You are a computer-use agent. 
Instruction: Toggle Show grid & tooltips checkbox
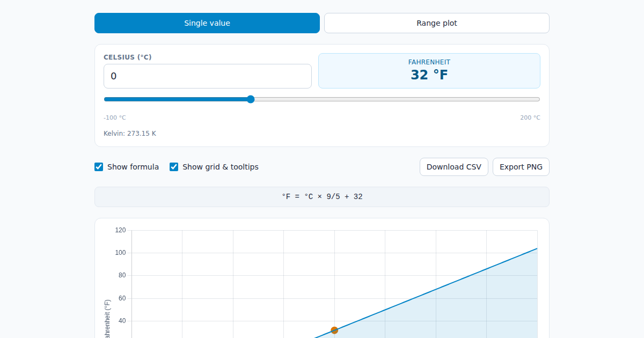pyautogui.click(x=174, y=167)
